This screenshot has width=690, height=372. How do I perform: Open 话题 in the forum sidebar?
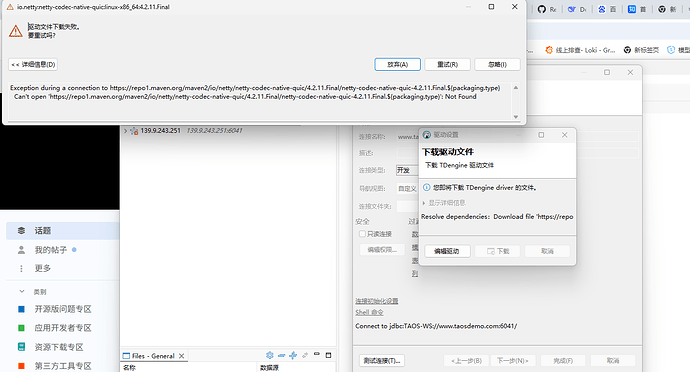pos(62,231)
